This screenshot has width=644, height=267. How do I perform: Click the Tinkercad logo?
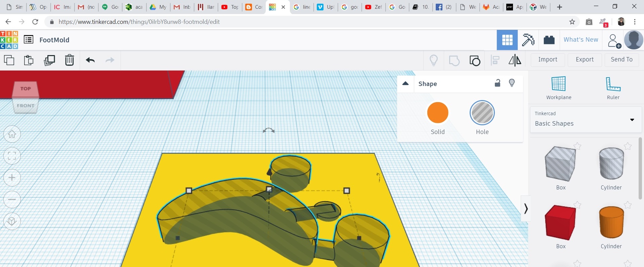click(x=9, y=40)
